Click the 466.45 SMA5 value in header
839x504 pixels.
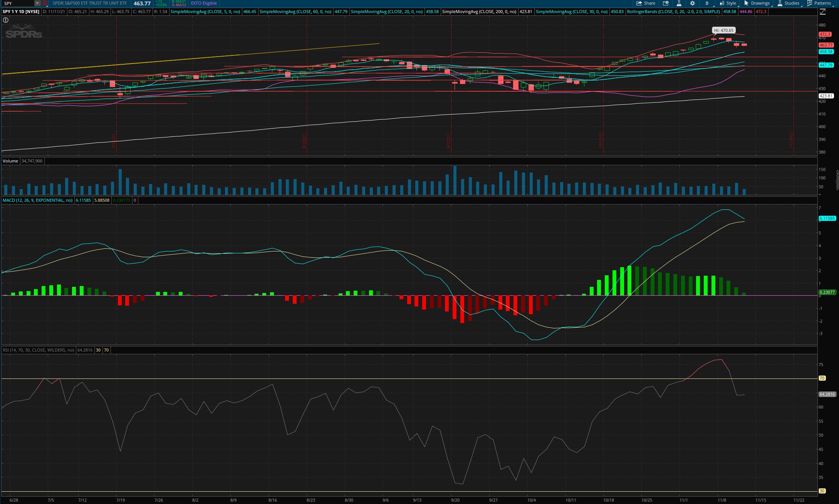250,12
